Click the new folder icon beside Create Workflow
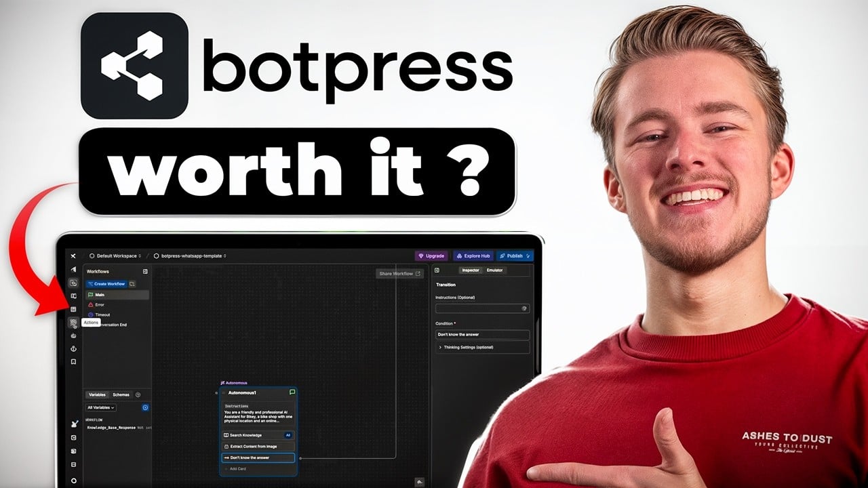Screen dimensions: 868x488 coord(132,284)
